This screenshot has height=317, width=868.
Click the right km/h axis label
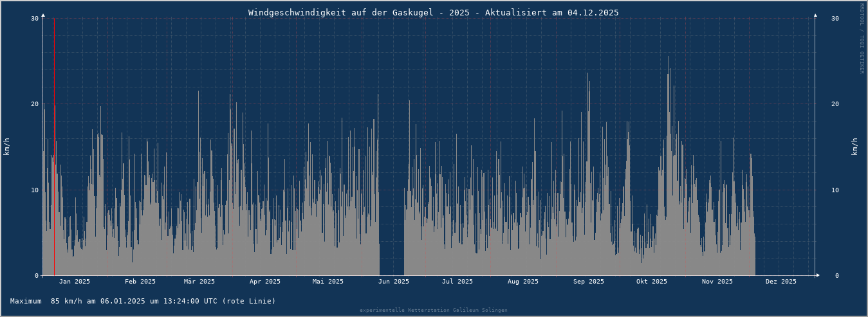point(854,147)
